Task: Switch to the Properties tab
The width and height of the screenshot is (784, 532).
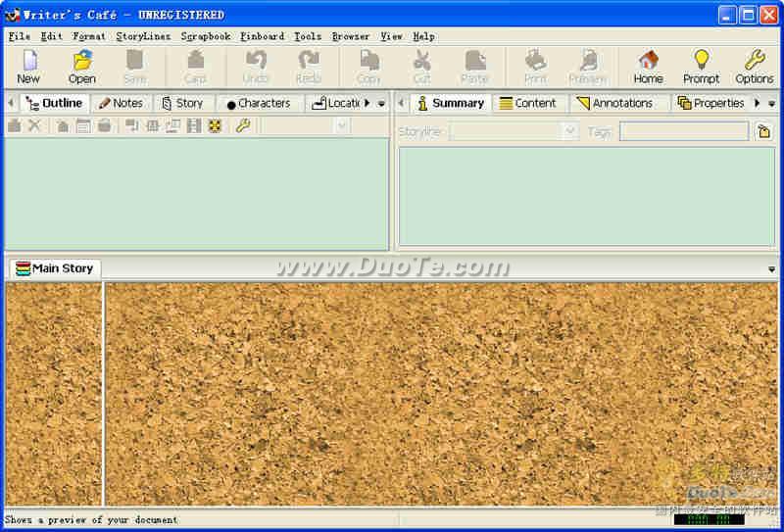Action: (x=711, y=104)
